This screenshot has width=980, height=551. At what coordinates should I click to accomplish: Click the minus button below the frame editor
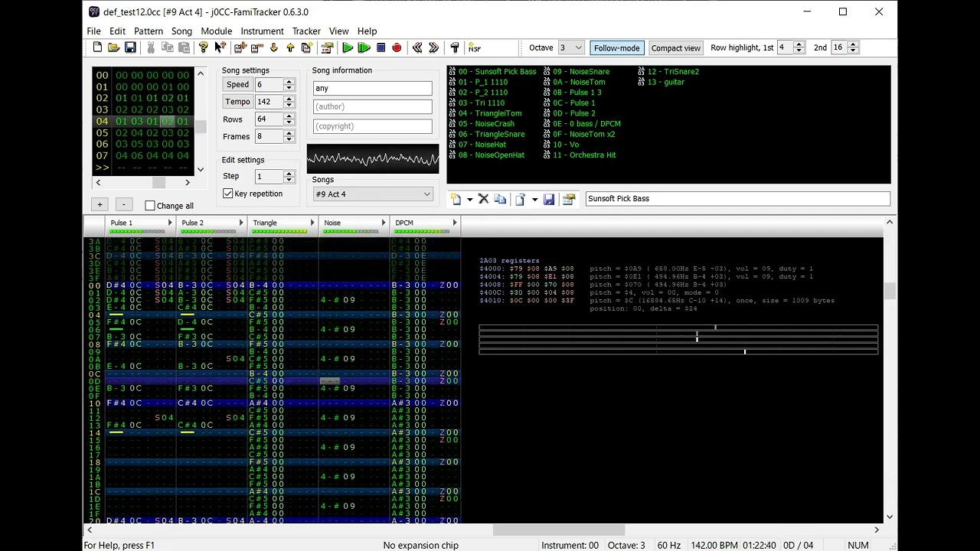click(x=124, y=204)
